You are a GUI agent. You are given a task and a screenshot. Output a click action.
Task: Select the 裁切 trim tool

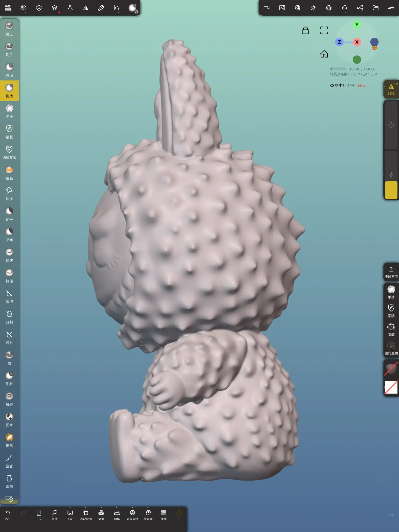click(9, 294)
